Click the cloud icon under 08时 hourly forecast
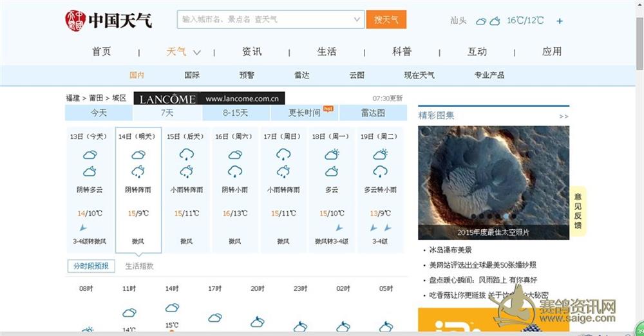Screen dimensions: 644x336 pyautogui.click(x=87, y=331)
